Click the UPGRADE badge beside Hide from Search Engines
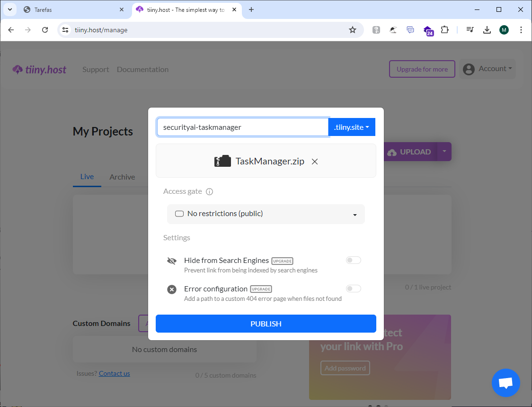 [282, 261]
